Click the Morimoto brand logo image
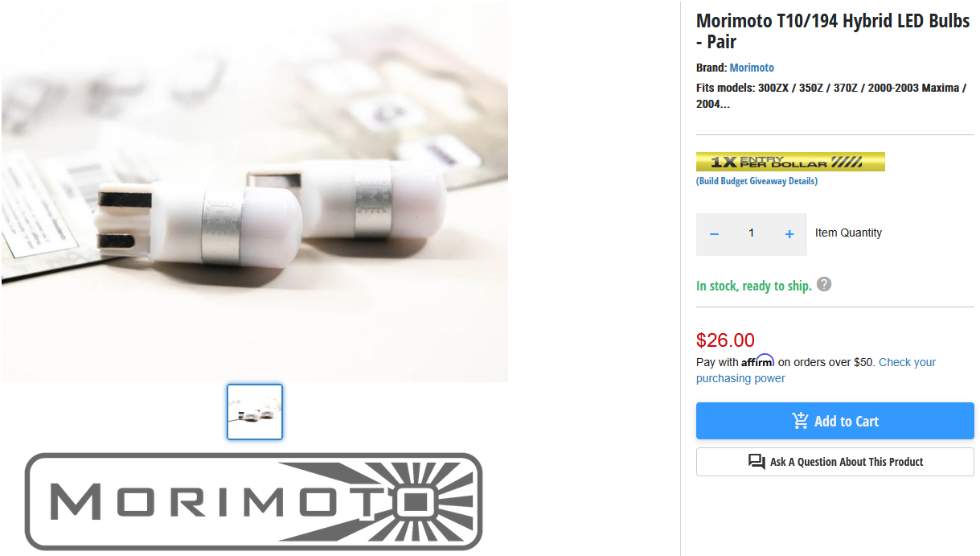 pyautogui.click(x=254, y=501)
